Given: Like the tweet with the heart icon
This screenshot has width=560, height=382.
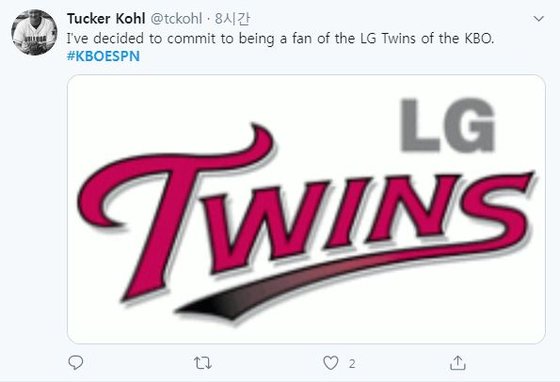Looking at the screenshot, I should tap(331, 363).
